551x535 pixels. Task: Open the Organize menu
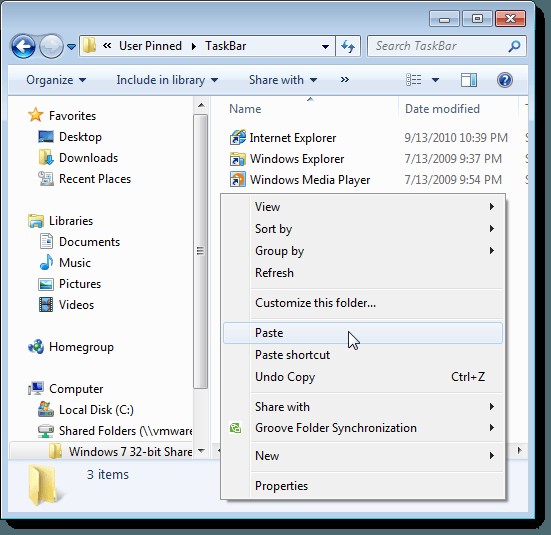[x=56, y=80]
